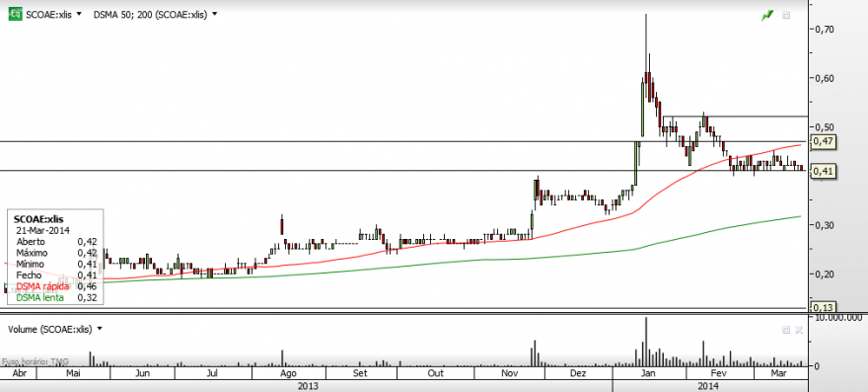Click the Aberto value in info box

pyautogui.click(x=88, y=242)
